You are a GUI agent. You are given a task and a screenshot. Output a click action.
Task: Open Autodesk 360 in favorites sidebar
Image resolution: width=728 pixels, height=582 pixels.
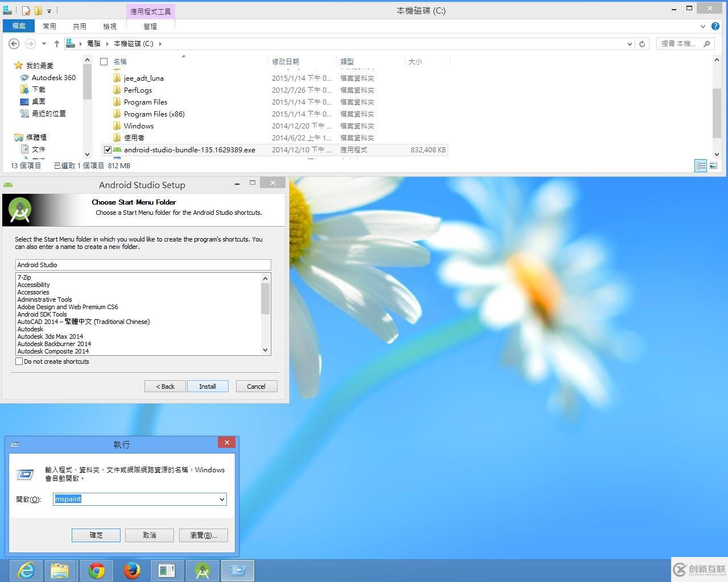(x=53, y=78)
